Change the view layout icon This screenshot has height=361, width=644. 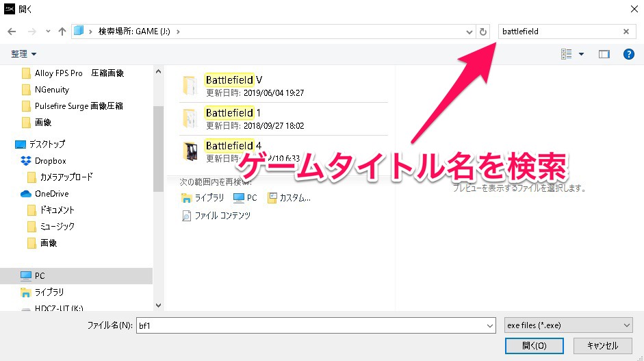[567, 54]
